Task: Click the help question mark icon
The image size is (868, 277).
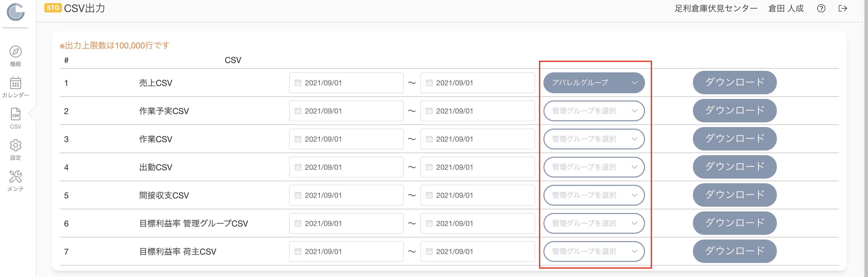Action: 821,8
